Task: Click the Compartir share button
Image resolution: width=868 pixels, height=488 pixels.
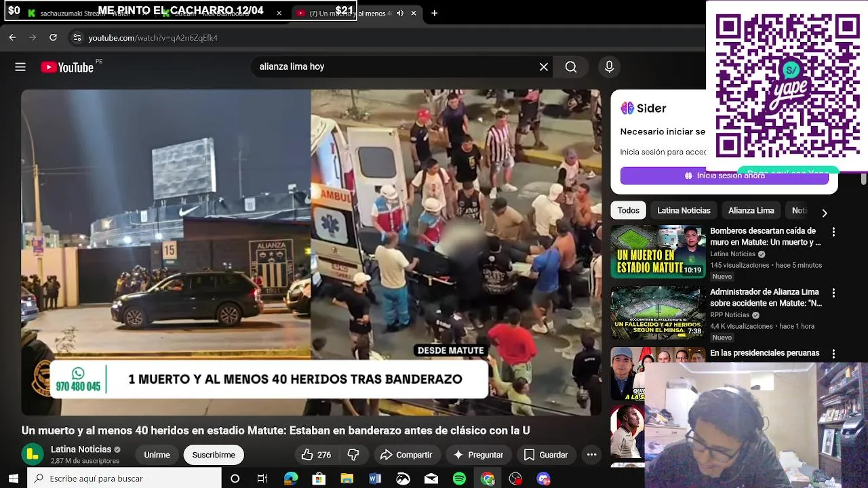Action: point(406,455)
